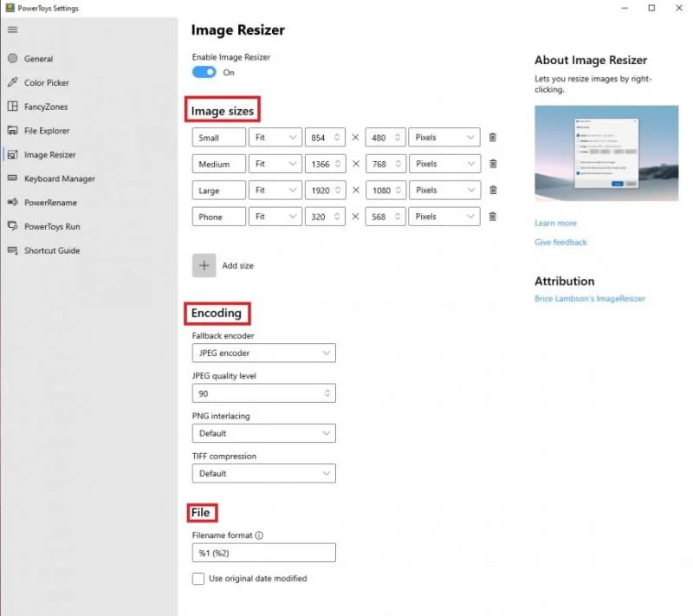Open Brice Lambson's ImageResizer link
Viewport: 693px width, 616px height.
point(590,299)
